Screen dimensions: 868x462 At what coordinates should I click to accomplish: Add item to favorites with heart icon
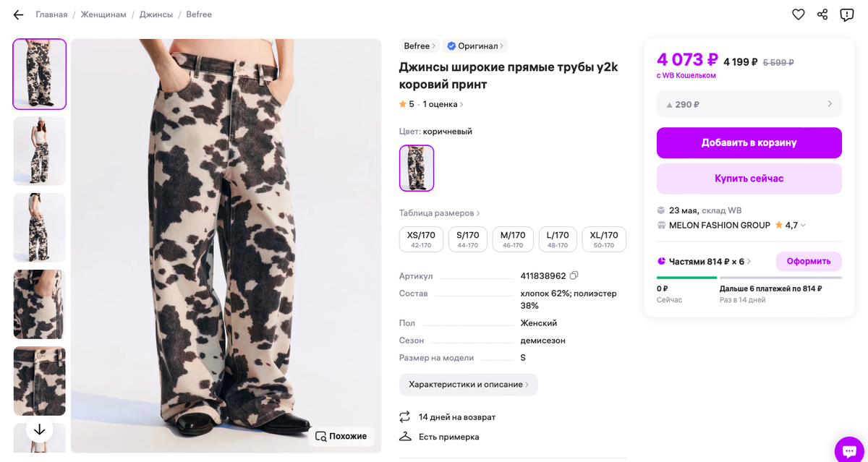[x=799, y=14]
